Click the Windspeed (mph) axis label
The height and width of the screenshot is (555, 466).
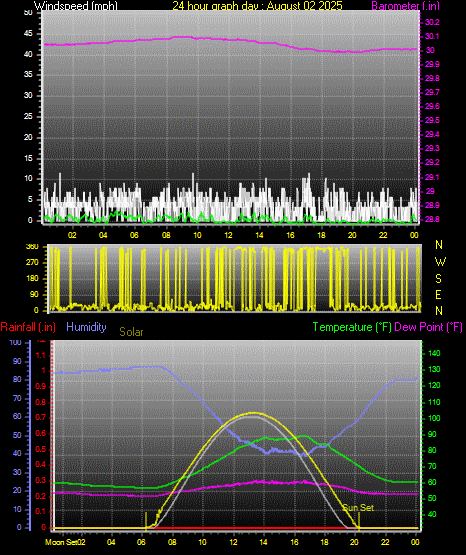coord(76,6)
